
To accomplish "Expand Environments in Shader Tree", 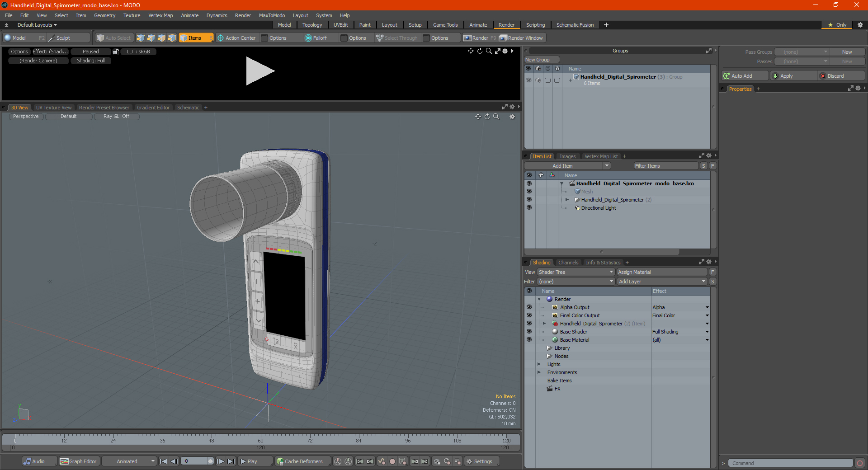I will coord(539,372).
